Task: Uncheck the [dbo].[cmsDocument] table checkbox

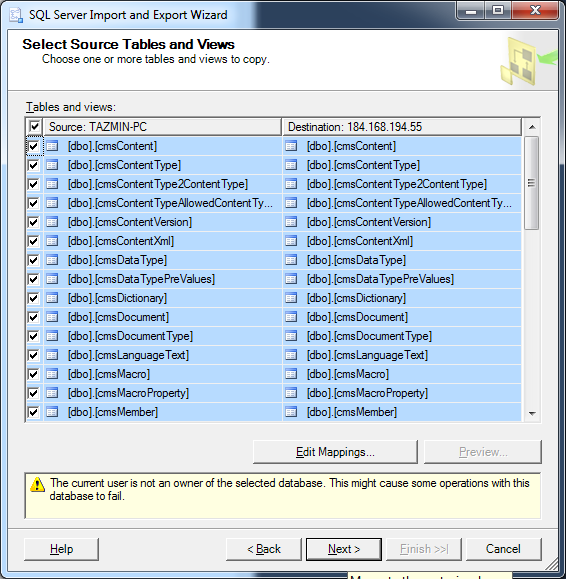Action: (x=33, y=317)
